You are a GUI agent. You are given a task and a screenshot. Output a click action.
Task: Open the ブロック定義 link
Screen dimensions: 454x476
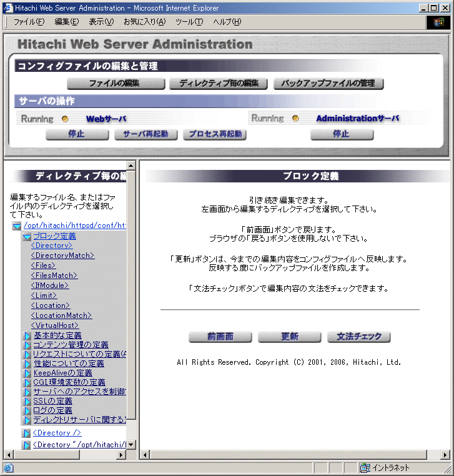(54, 236)
